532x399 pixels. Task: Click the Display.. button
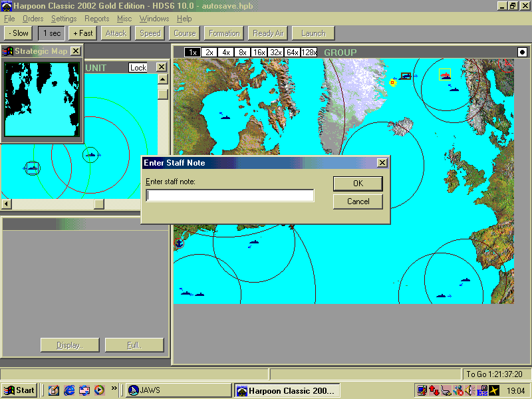[70, 345]
